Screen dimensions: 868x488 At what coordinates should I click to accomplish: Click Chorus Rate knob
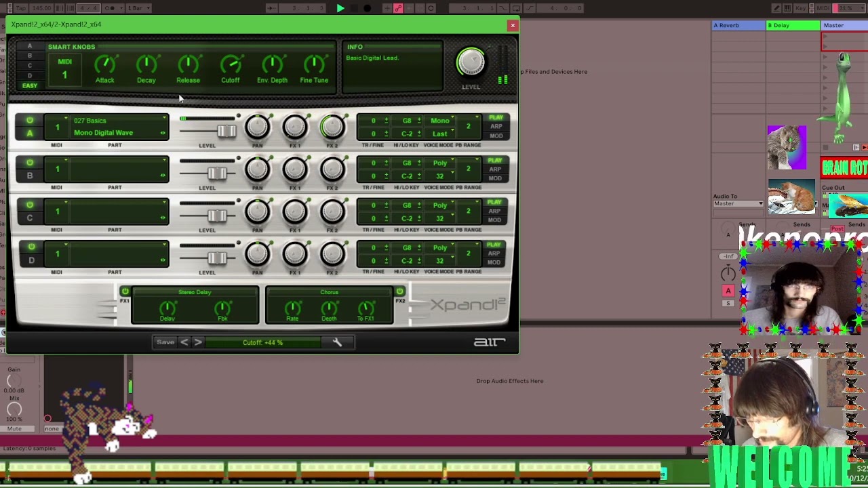(292, 308)
